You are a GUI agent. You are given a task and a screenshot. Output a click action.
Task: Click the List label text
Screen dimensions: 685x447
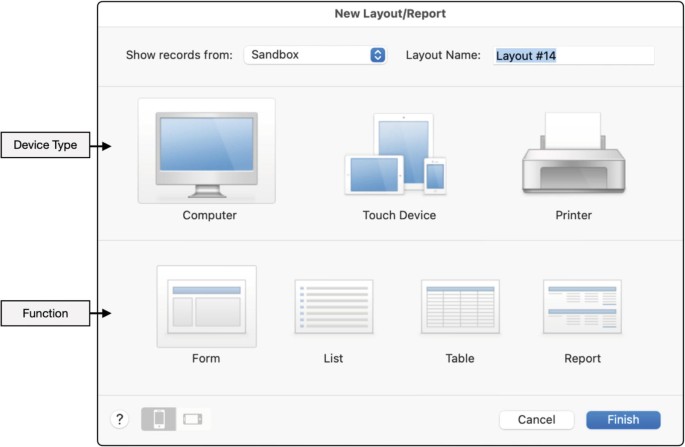[x=333, y=359]
